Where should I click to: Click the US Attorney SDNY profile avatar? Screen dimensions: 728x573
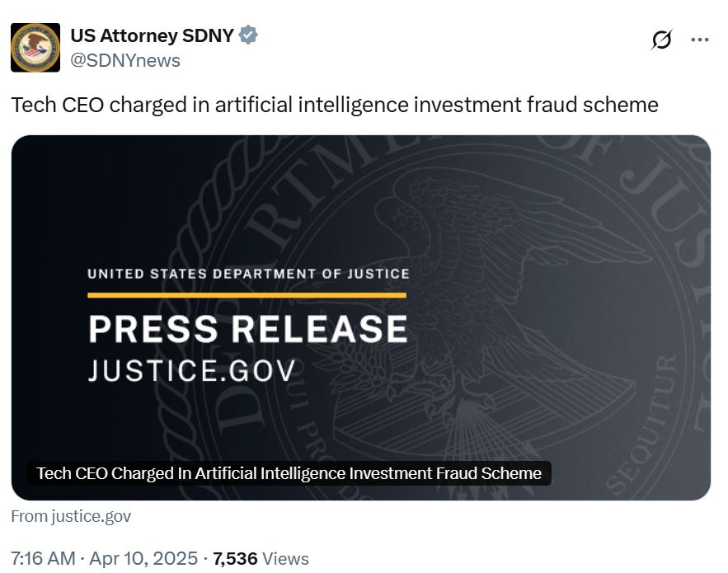(x=35, y=47)
